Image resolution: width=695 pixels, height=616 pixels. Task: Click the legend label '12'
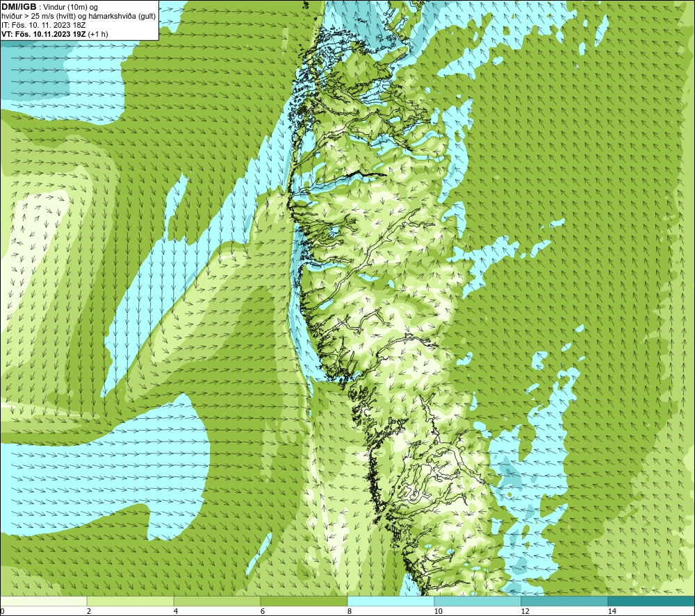[x=525, y=611]
